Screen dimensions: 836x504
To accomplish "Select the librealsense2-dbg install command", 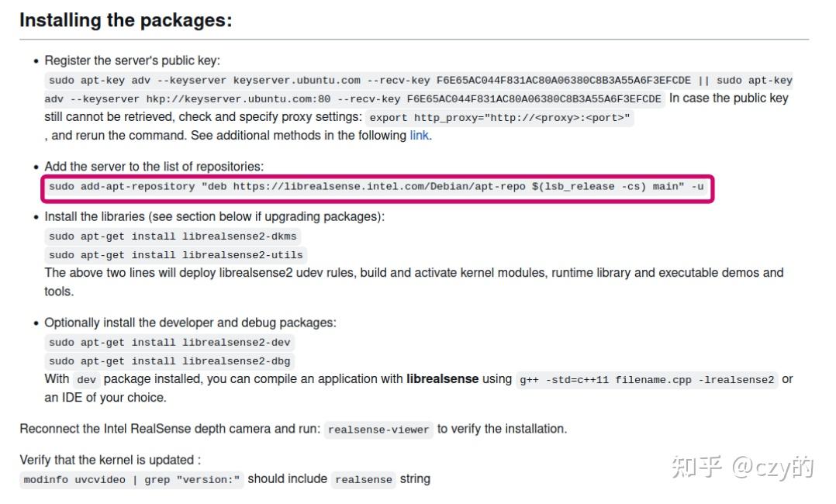I will coord(170,361).
